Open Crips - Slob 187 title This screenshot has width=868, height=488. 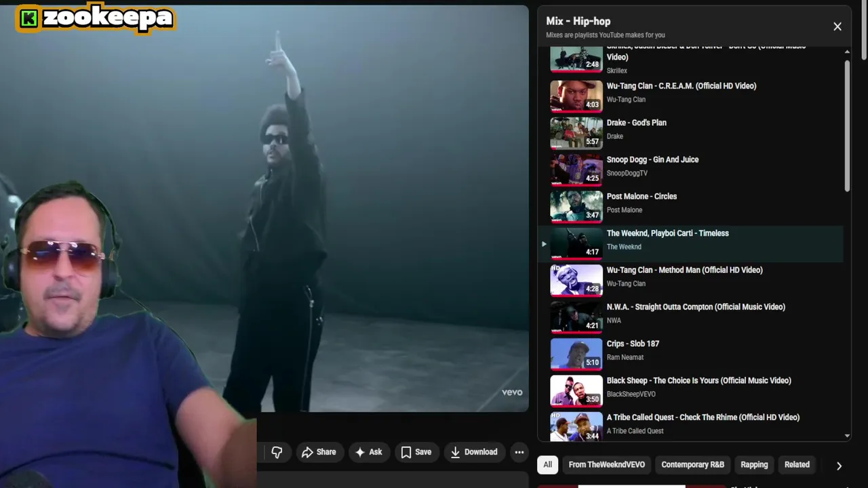[x=633, y=344]
